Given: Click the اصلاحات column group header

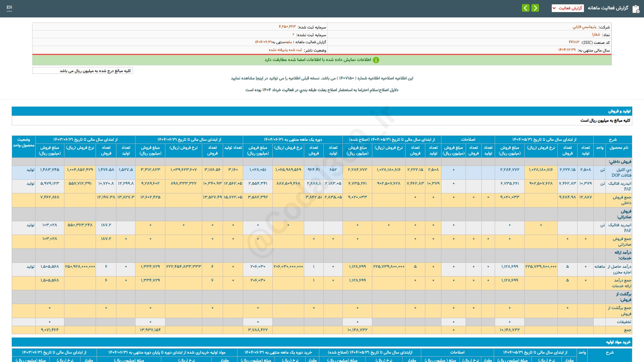Looking at the screenshot, I should pos(468,139).
